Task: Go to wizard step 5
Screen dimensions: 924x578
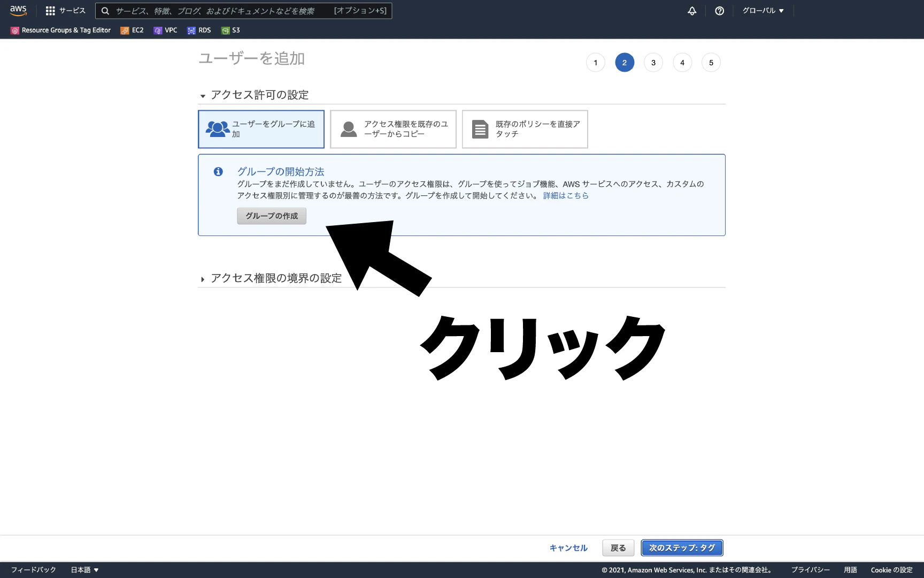Action: [711, 63]
